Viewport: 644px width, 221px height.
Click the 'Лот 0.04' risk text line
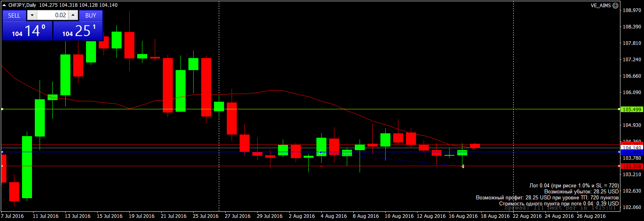pyautogui.click(x=574, y=185)
